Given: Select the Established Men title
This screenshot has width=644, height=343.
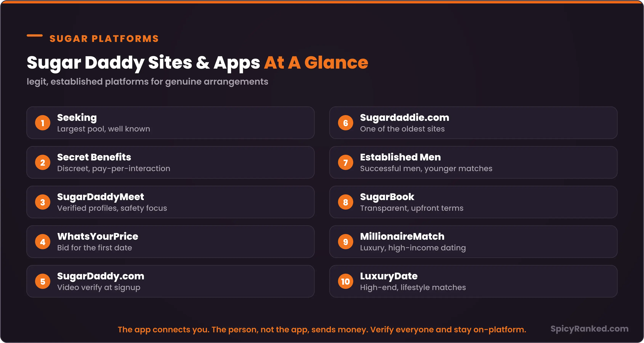Looking at the screenshot, I should tap(400, 157).
